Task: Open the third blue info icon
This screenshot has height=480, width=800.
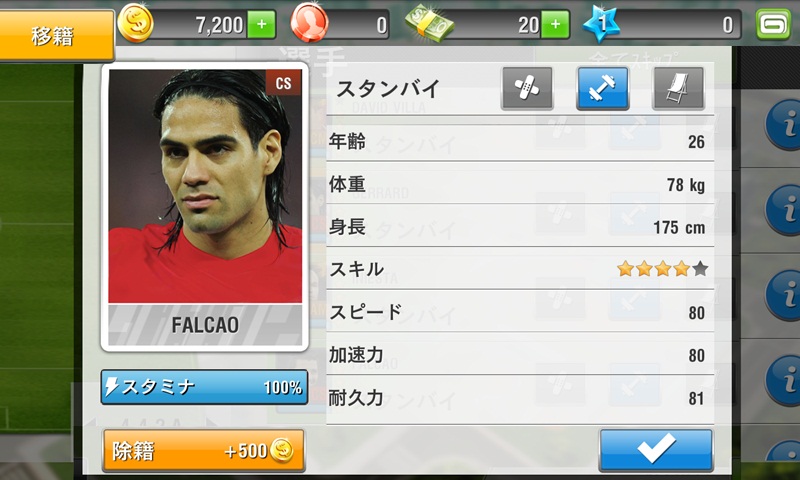Action: tap(785, 295)
